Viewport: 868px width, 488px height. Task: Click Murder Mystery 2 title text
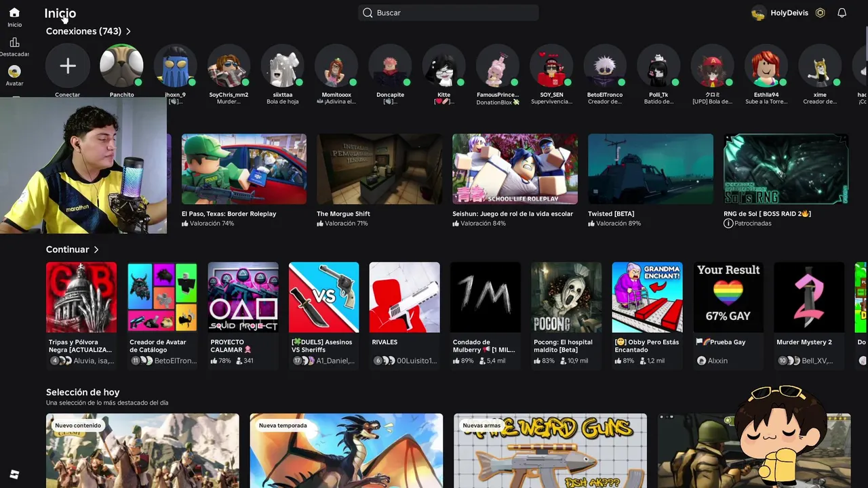tap(804, 342)
